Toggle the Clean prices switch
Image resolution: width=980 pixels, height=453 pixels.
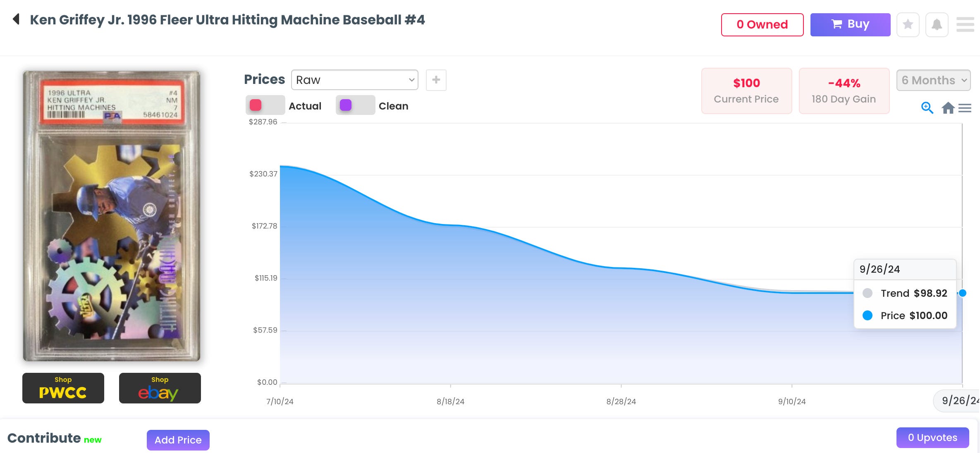tap(355, 105)
